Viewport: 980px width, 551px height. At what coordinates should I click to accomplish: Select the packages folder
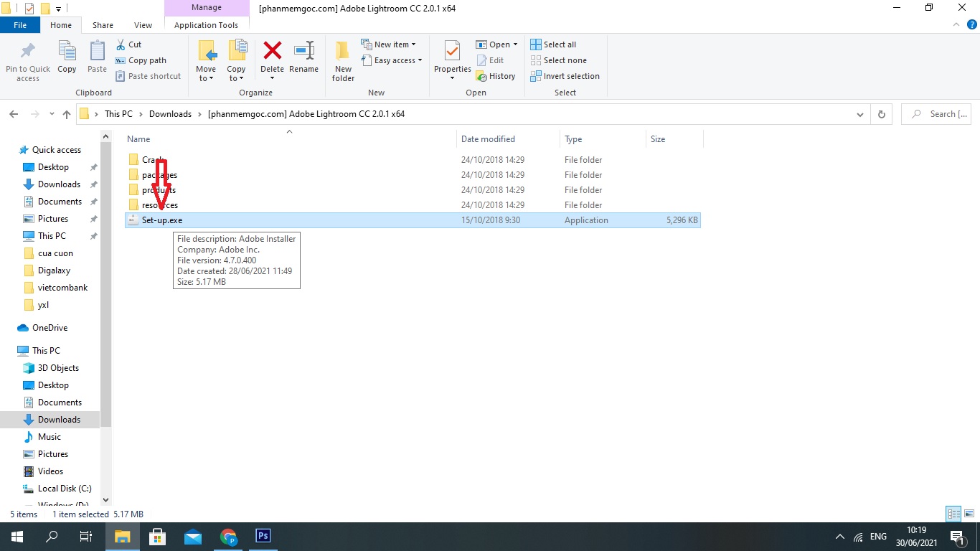413,175
